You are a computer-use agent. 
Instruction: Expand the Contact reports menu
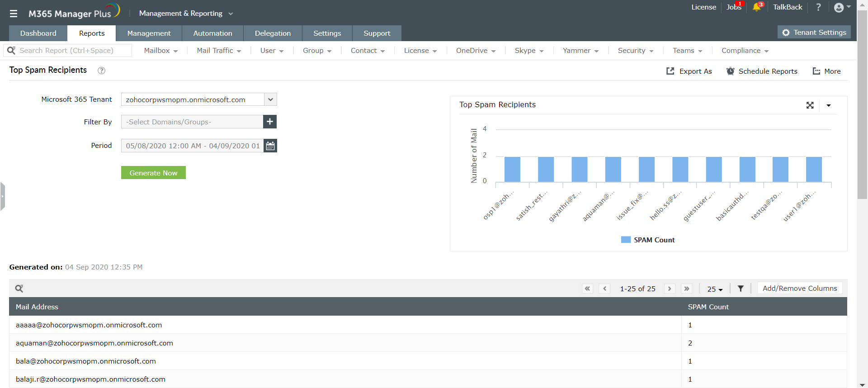click(x=368, y=51)
